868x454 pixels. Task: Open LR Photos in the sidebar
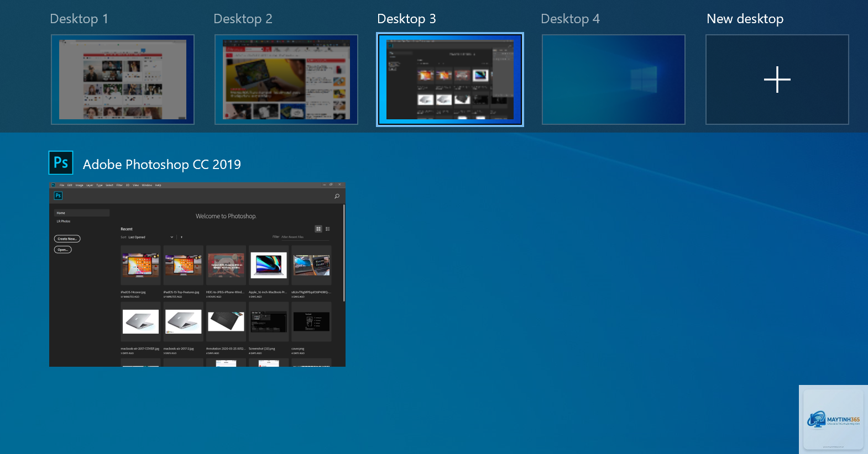[x=64, y=221]
